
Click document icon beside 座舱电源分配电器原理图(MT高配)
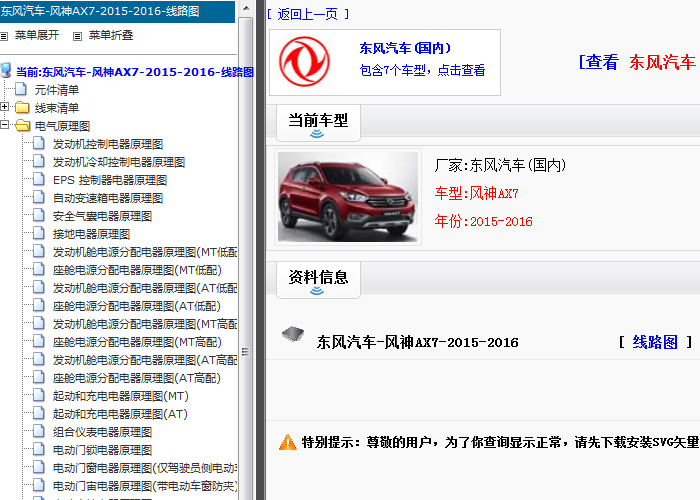[x=39, y=342]
